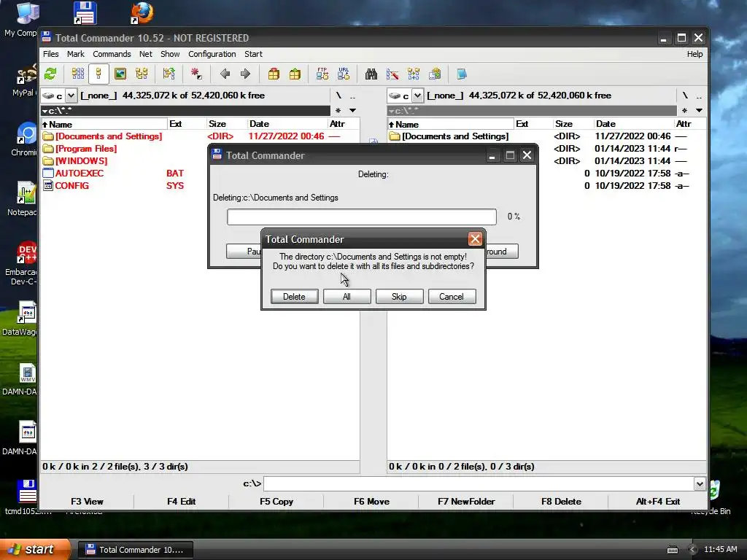Click the copy names to clipboard icon

click(x=435, y=74)
